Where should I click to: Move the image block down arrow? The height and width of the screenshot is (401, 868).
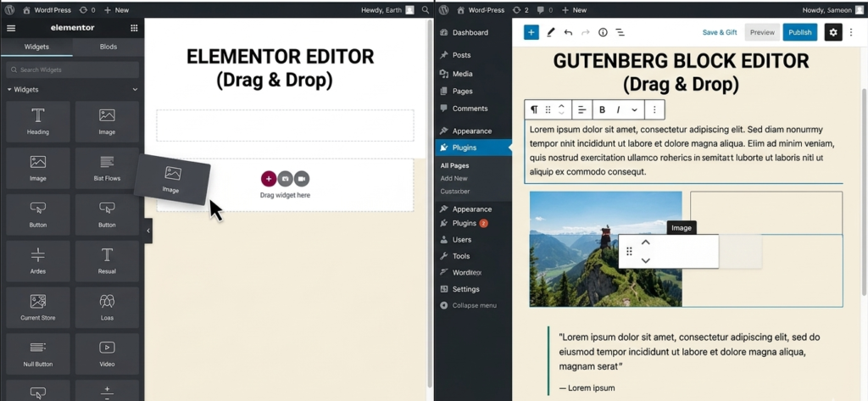click(645, 260)
